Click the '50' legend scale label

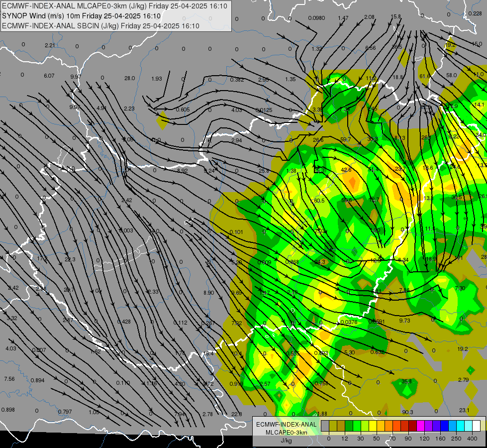[377, 439]
